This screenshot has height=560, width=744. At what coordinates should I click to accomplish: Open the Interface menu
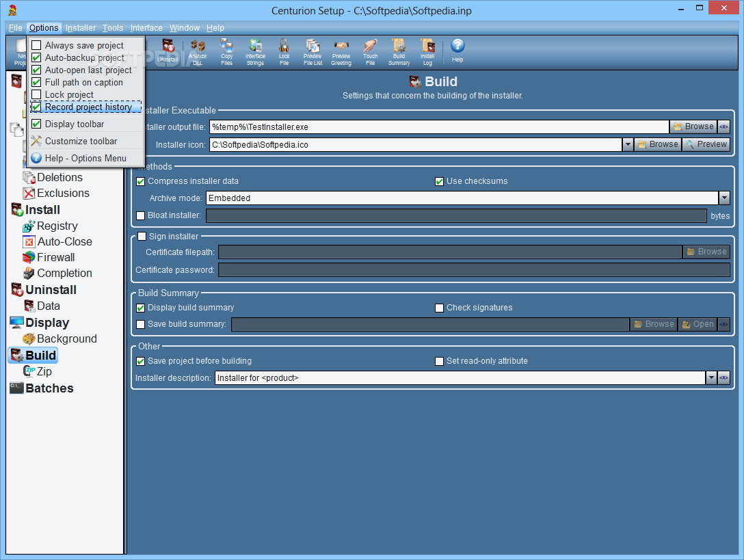146,28
